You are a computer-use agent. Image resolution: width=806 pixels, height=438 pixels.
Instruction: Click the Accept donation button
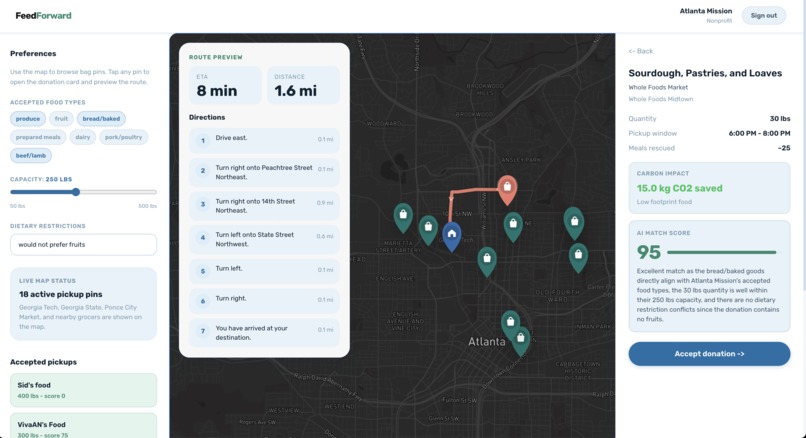point(709,354)
